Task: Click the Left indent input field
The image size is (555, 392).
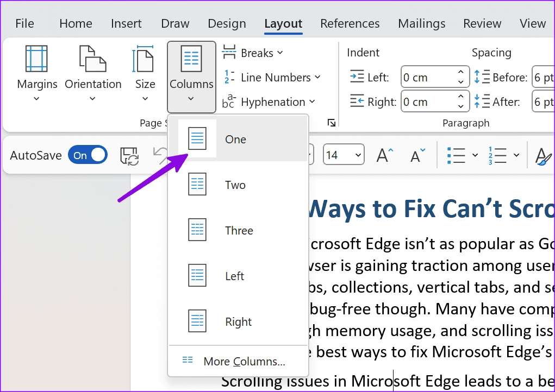Action: 427,78
